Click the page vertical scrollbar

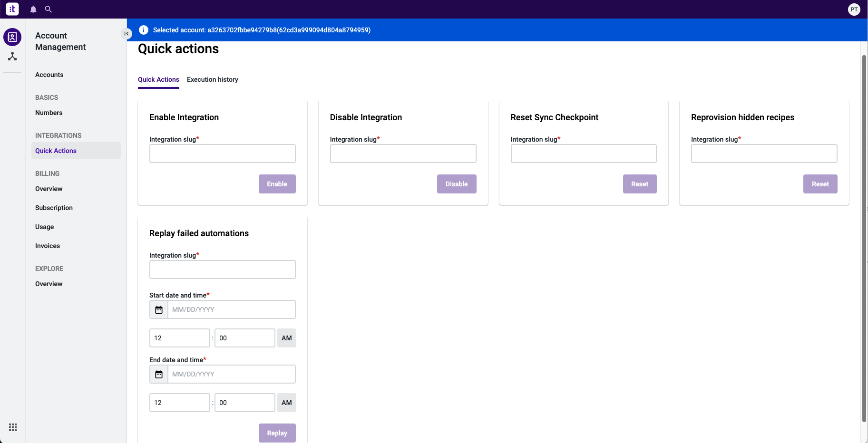864,239
